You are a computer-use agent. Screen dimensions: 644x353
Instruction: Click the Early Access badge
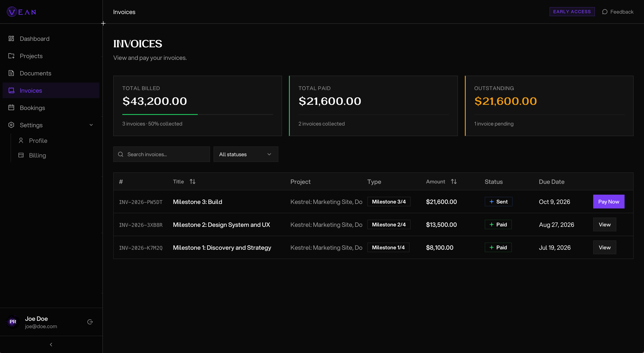pyautogui.click(x=572, y=12)
